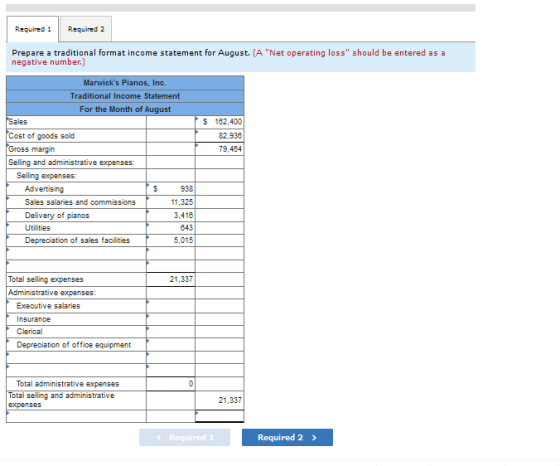Go to Required 2 with blue button

pyautogui.click(x=287, y=437)
